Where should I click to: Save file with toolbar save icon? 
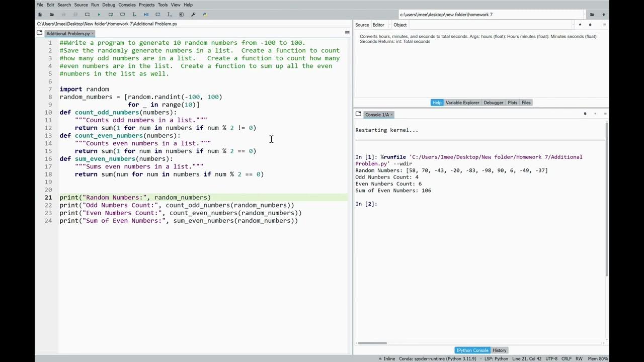(x=63, y=15)
